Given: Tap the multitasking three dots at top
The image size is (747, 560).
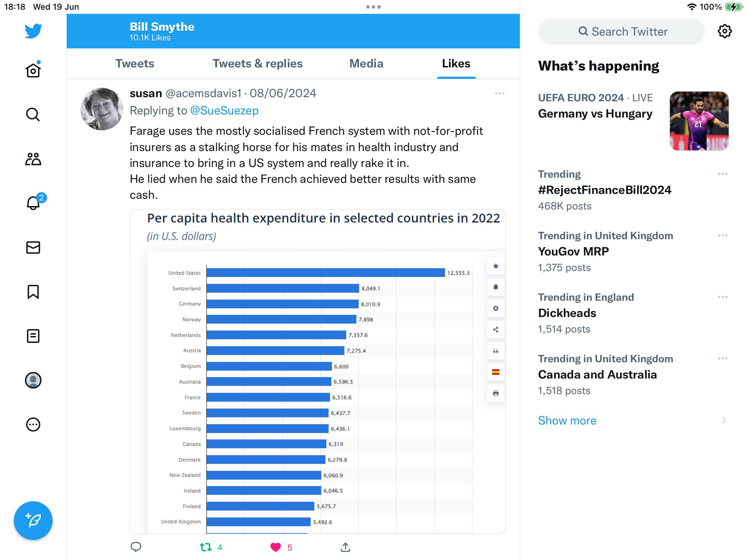Looking at the screenshot, I should [373, 7].
